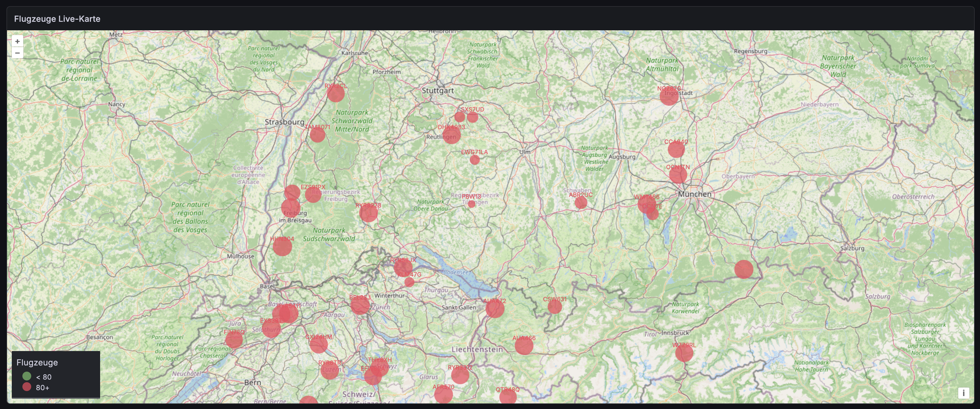
Task: Select aircraft marker RYR2CL near Karlsruhe
Action: click(x=335, y=93)
